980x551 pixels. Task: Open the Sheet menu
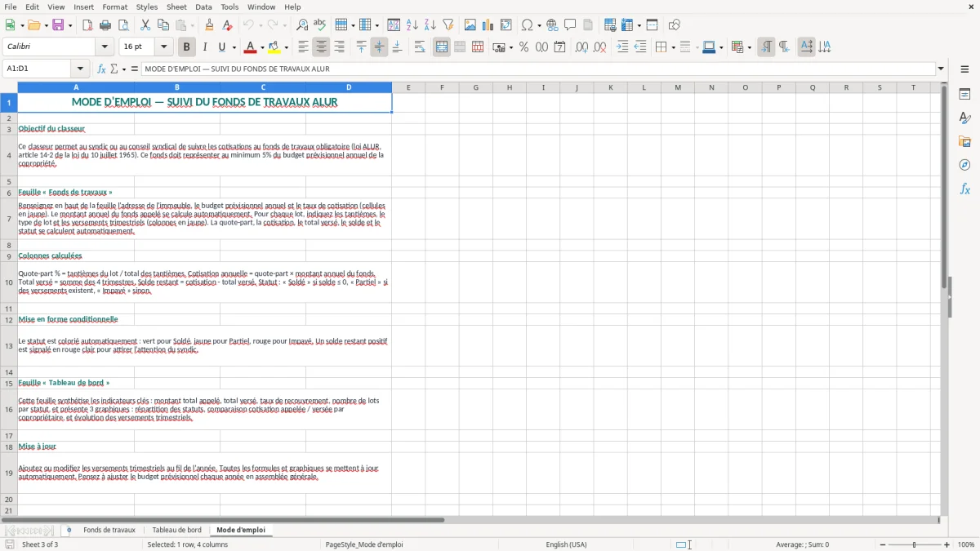pyautogui.click(x=176, y=7)
